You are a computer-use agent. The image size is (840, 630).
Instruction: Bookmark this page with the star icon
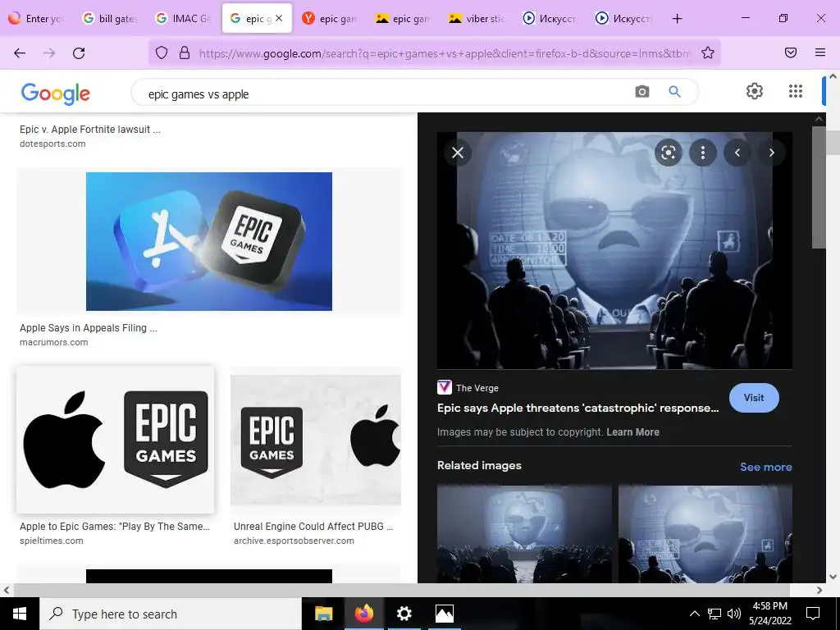coord(708,52)
